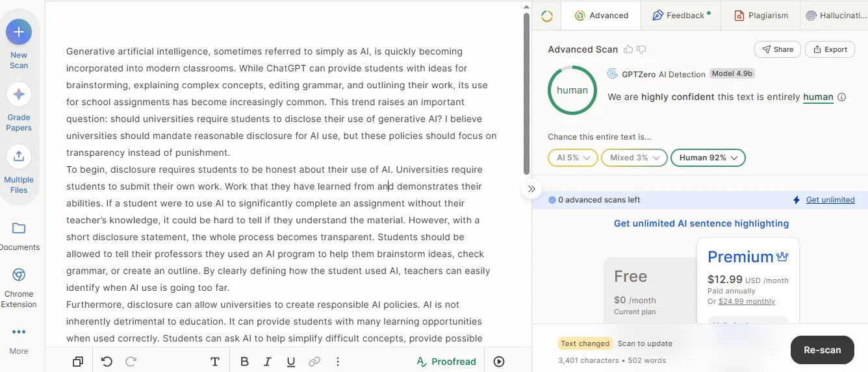Click Get unlimited AI sentence highlighting
Screen dimensions: 868x372
tap(701, 223)
